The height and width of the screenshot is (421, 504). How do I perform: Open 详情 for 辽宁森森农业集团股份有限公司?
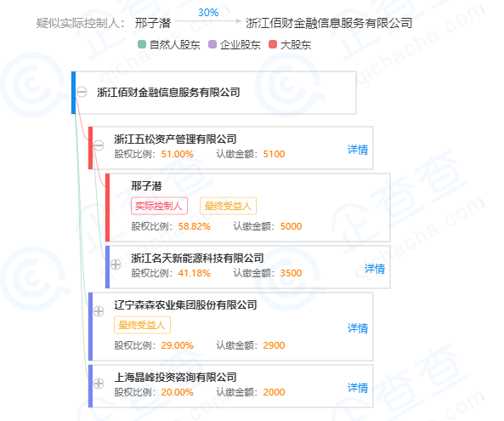pyautogui.click(x=358, y=328)
